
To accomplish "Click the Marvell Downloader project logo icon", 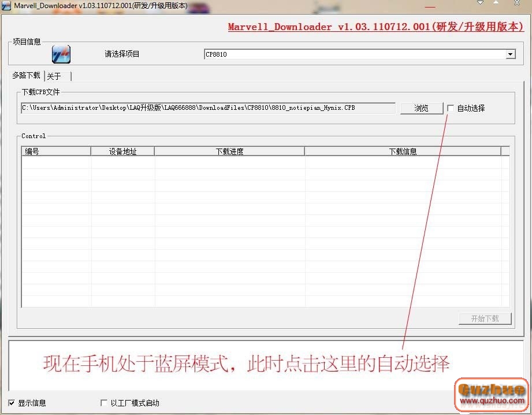I will point(61,54).
